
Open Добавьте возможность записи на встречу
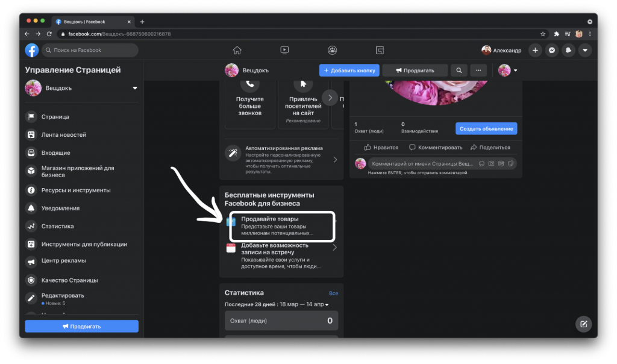point(281,256)
